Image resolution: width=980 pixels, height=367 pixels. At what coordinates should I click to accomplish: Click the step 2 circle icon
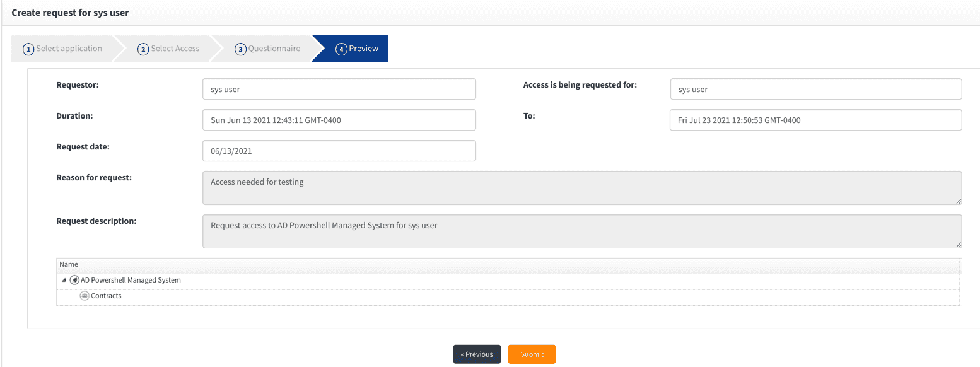(x=143, y=49)
